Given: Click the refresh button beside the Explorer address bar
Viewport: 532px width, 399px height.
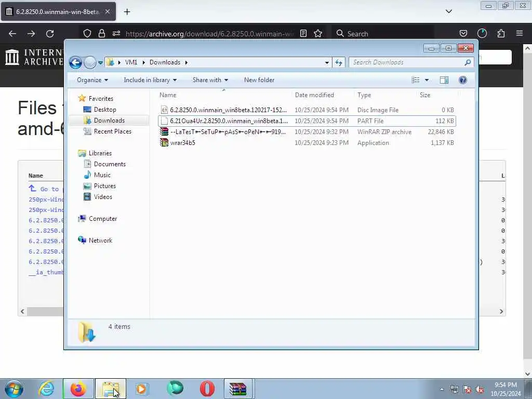Looking at the screenshot, I should pyautogui.click(x=339, y=62).
